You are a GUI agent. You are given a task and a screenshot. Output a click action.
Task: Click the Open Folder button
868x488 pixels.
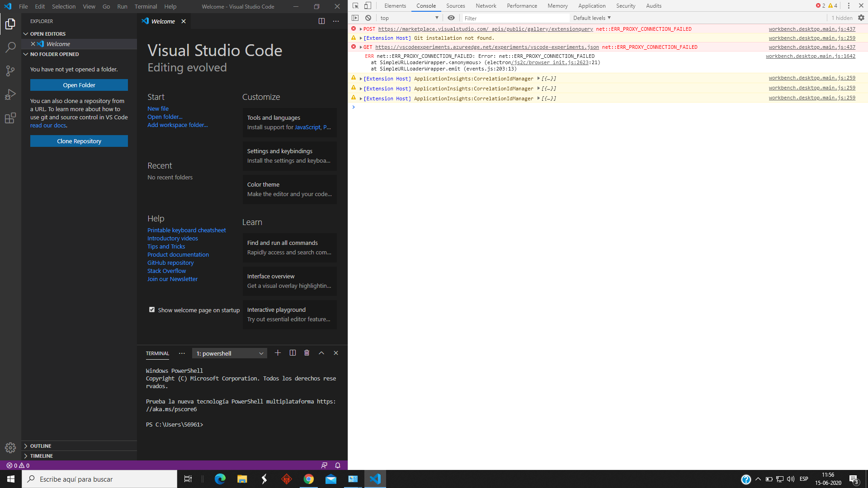[x=79, y=85]
